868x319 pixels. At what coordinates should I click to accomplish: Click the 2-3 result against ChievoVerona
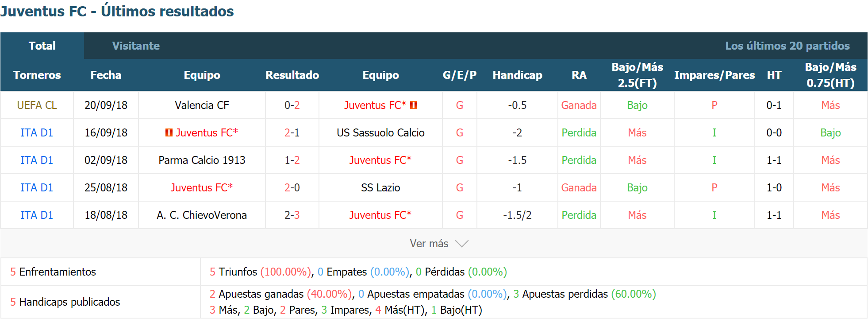tap(292, 215)
